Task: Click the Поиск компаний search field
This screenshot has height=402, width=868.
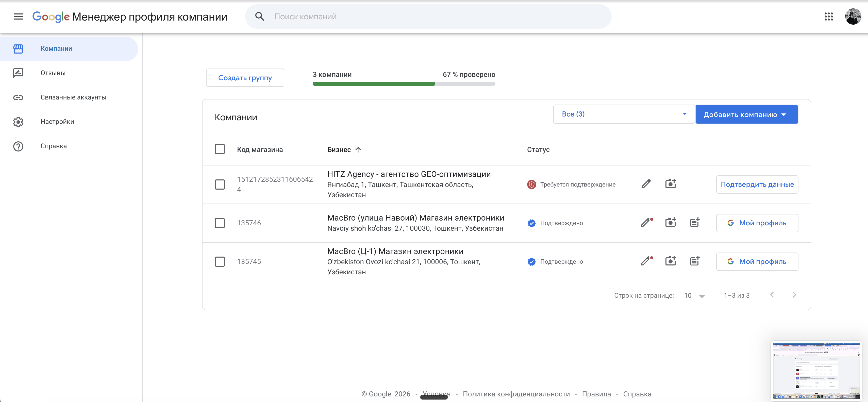Action: 428,16
